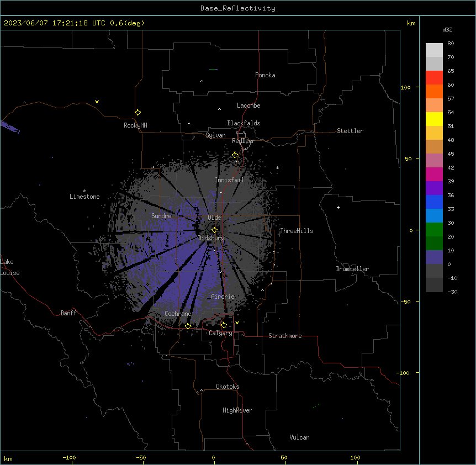This screenshot has width=476, height=465.
Task: Click the green swatch at 30 dBZ
Action: click(x=434, y=230)
